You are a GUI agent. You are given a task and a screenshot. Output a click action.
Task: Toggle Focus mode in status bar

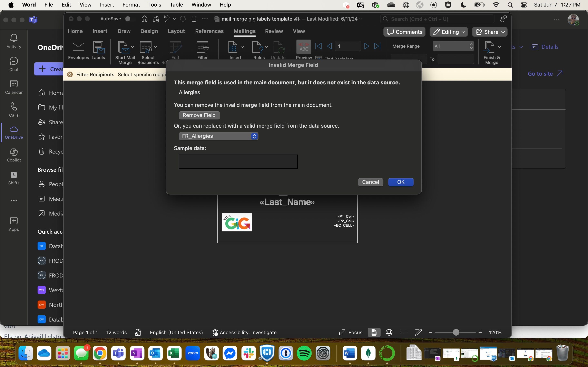pyautogui.click(x=351, y=332)
